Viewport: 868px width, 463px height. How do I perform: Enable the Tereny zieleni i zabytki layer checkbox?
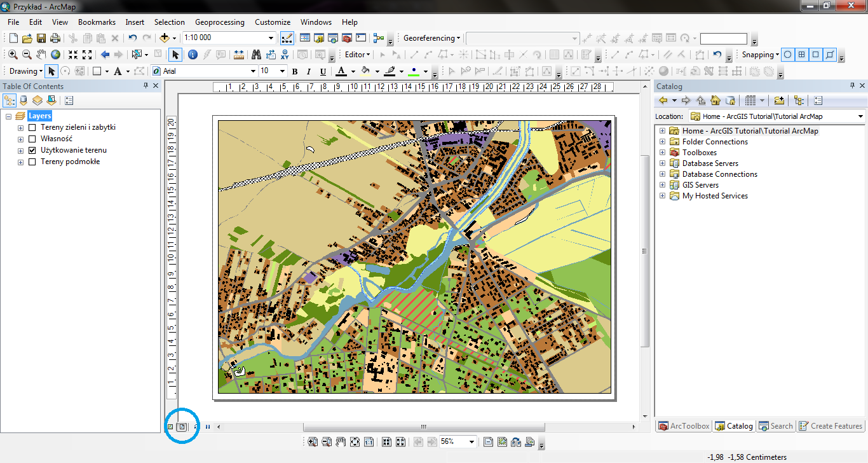[32, 127]
